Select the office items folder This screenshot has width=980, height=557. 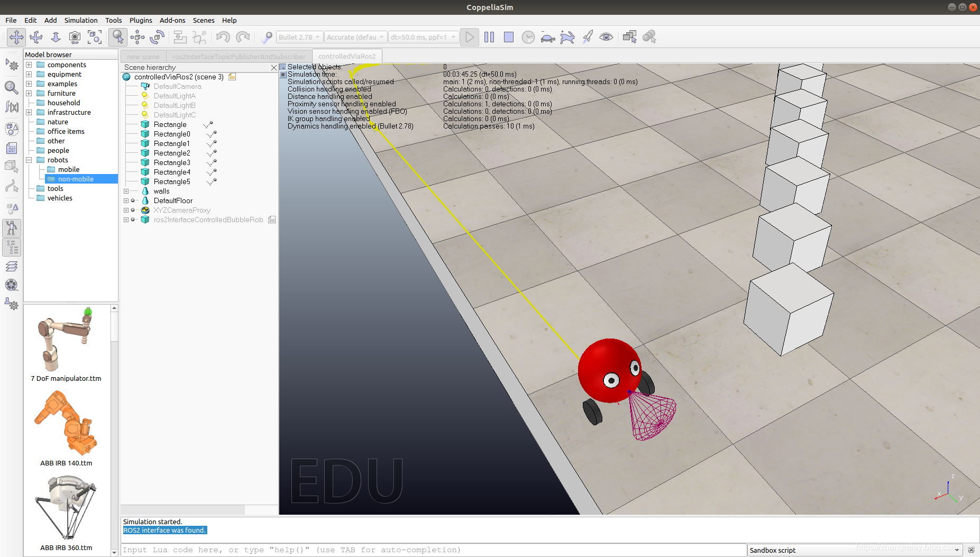66,132
